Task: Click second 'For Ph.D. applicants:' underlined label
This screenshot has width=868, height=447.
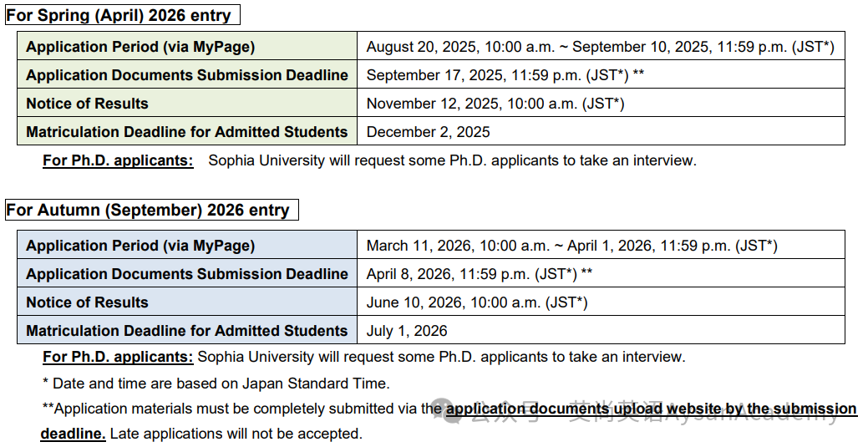Action: click(118, 357)
